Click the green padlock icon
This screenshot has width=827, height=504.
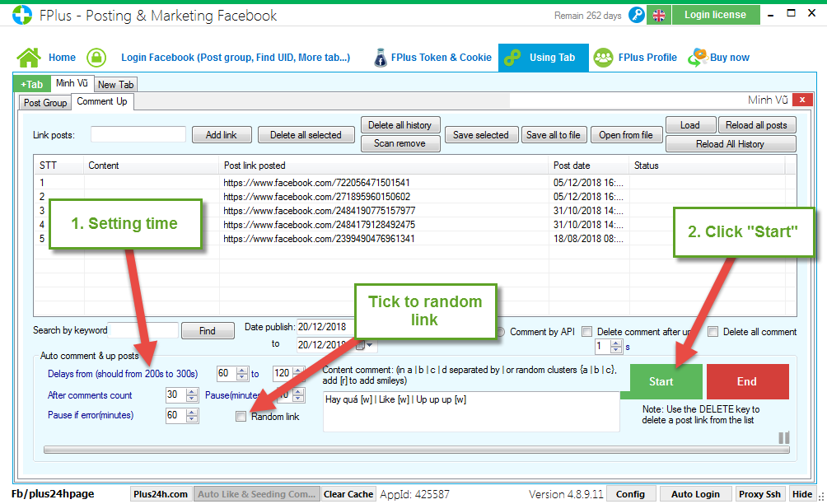(x=96, y=58)
